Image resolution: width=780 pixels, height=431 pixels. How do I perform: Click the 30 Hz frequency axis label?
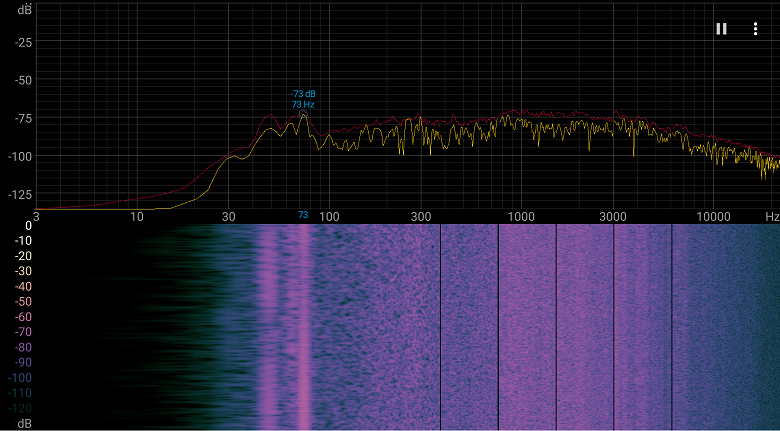click(228, 216)
